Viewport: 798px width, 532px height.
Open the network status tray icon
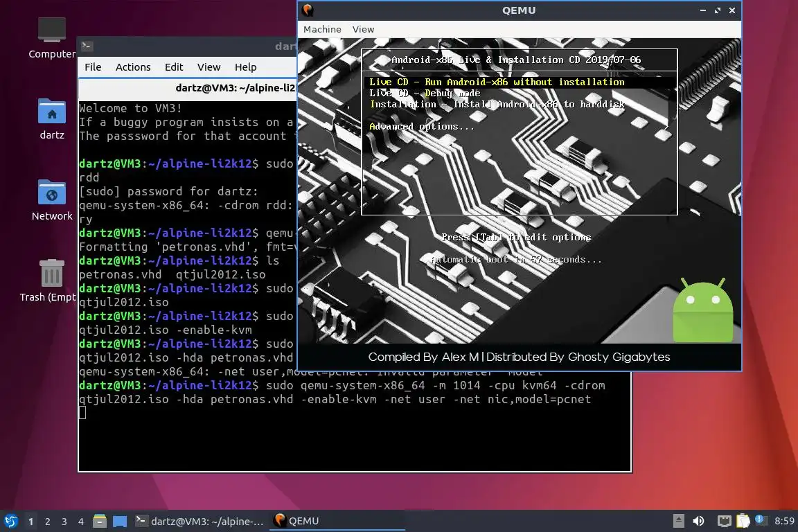click(x=724, y=521)
